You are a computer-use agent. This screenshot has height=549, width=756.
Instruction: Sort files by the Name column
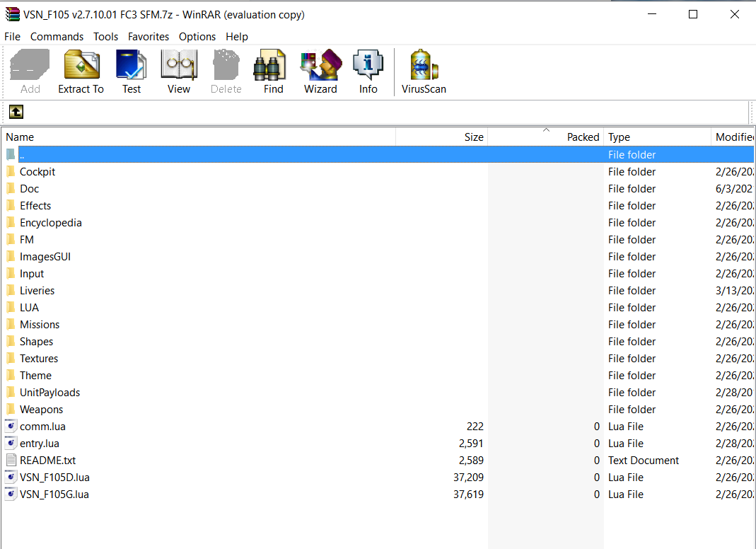[x=199, y=137]
